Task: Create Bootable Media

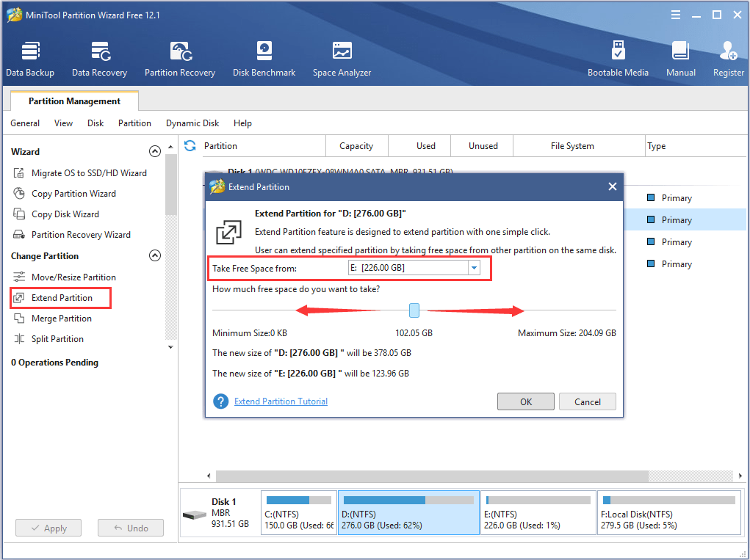Action: pos(618,59)
